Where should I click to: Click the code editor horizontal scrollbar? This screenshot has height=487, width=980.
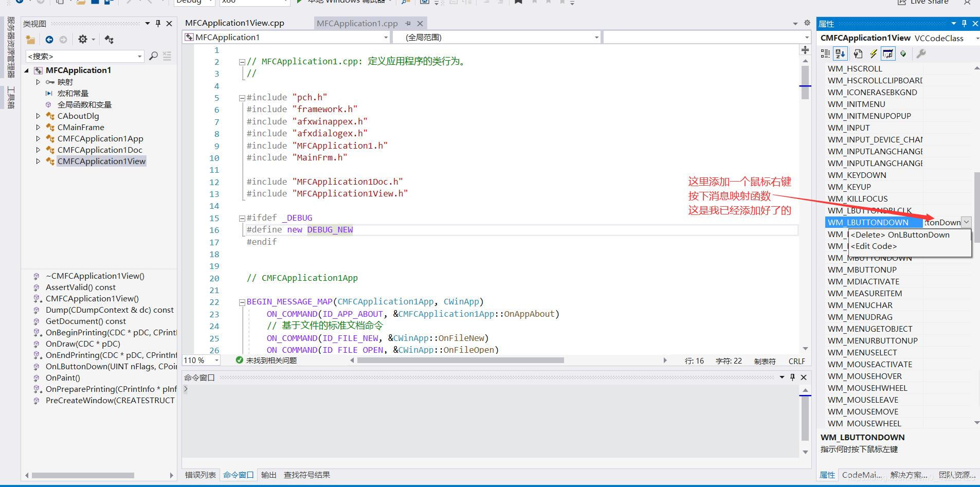[x=461, y=360]
